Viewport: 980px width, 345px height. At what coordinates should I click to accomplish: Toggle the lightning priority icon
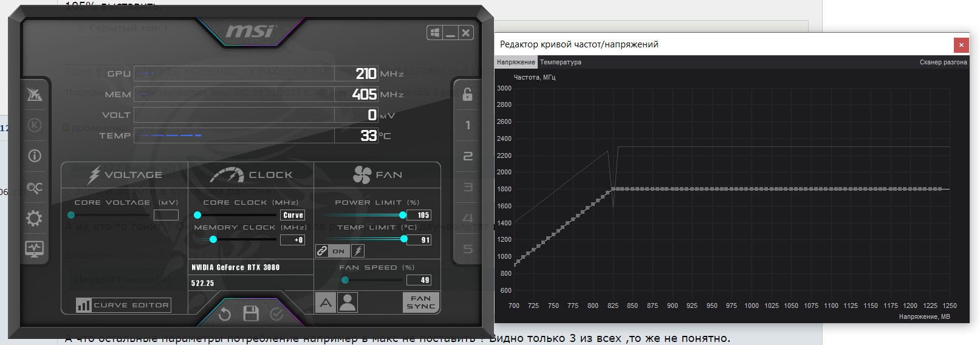pyautogui.click(x=358, y=251)
